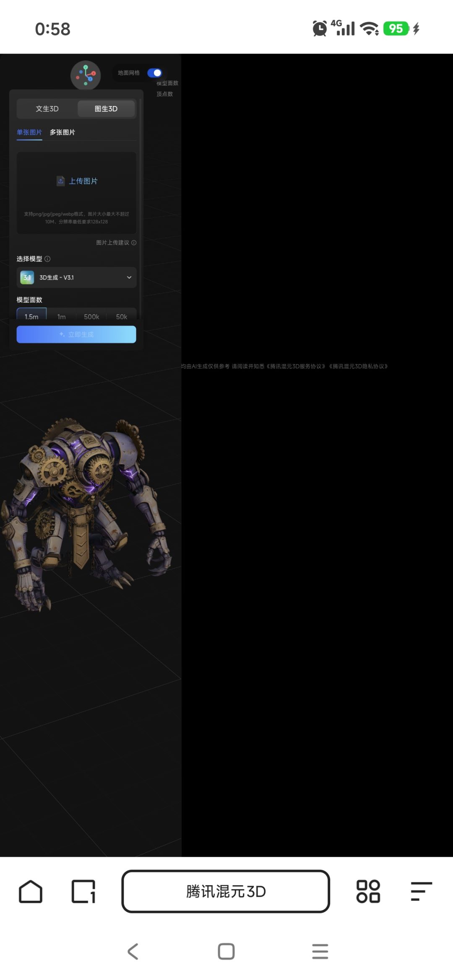Expand the 3D生成 - V3.1 model dropdown

click(76, 277)
